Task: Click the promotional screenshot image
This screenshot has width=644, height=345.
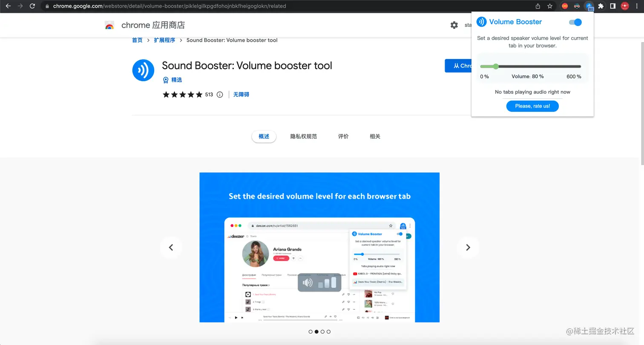Action: coord(319,247)
